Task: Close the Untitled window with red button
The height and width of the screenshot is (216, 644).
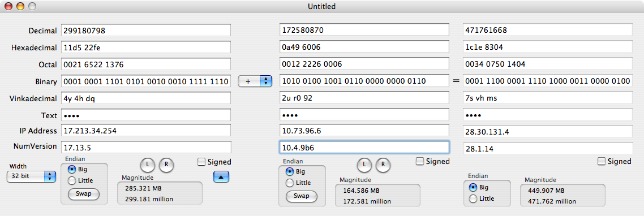Action: pyautogui.click(x=8, y=6)
